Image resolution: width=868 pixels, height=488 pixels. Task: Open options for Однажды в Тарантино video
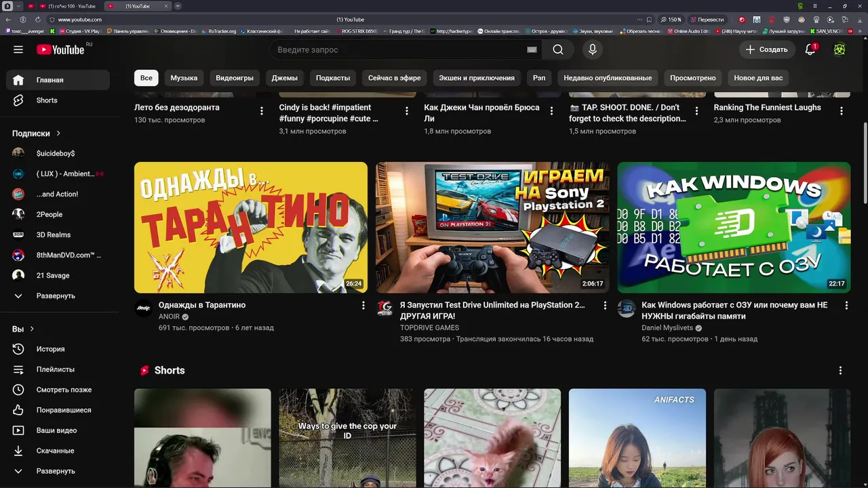coord(363,306)
